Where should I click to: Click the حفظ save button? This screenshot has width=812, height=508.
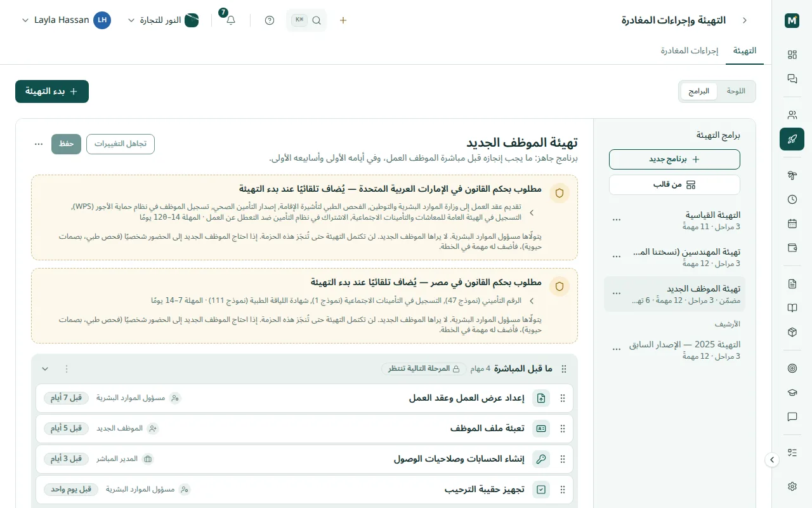coord(67,144)
